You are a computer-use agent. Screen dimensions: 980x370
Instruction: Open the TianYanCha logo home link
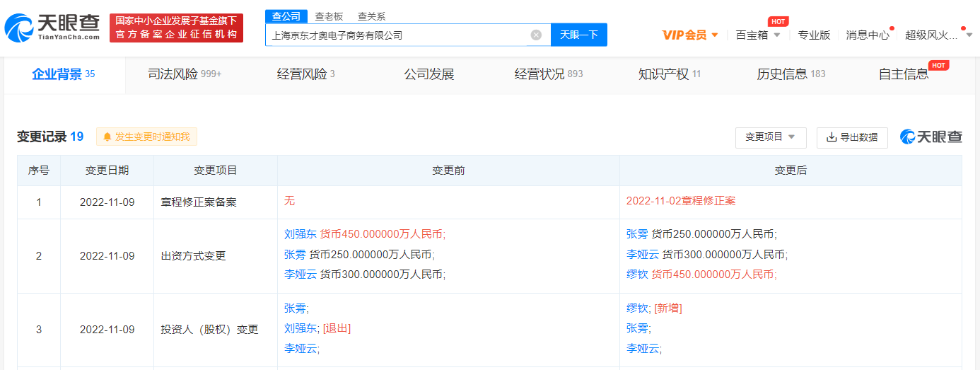(52, 28)
